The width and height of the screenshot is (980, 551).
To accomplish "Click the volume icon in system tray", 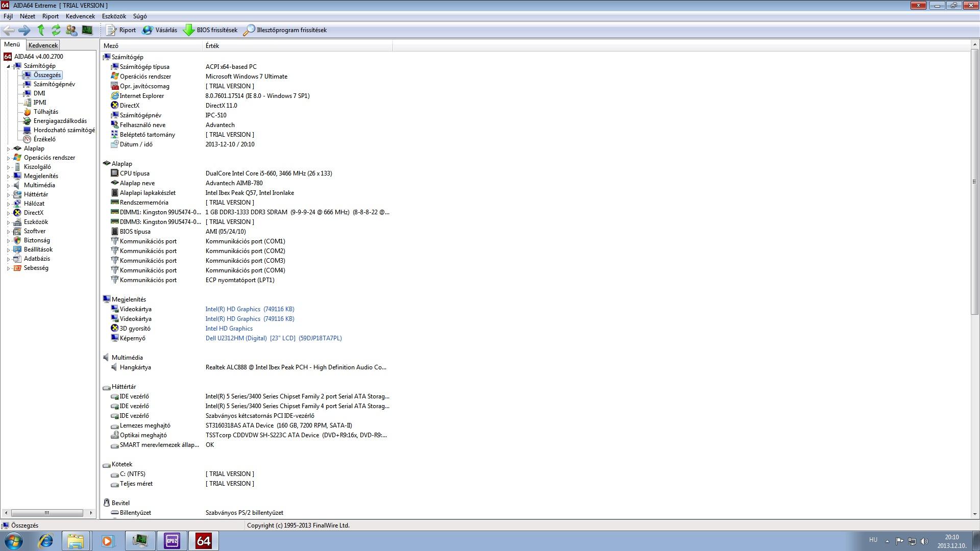I will click(x=924, y=541).
